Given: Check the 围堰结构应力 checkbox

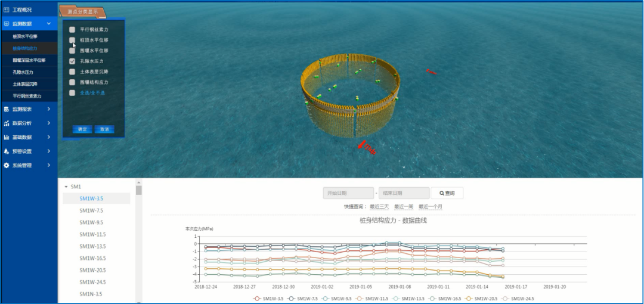Looking at the screenshot, I should 72,82.
